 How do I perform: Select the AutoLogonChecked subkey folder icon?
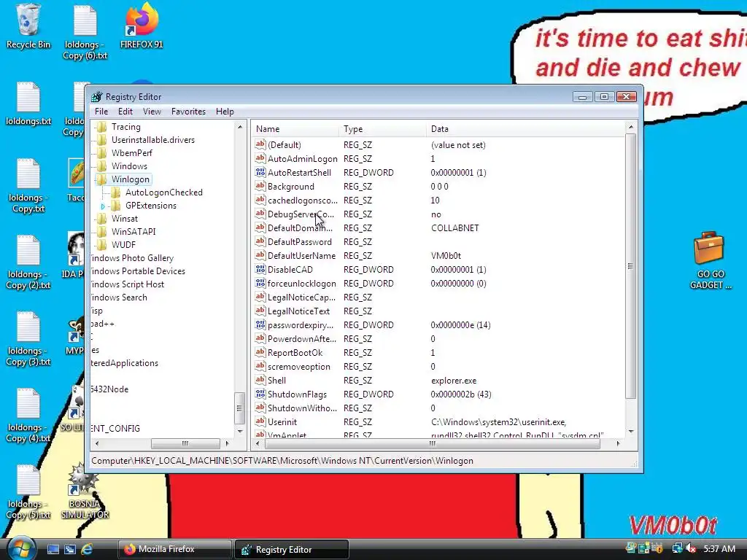point(115,192)
